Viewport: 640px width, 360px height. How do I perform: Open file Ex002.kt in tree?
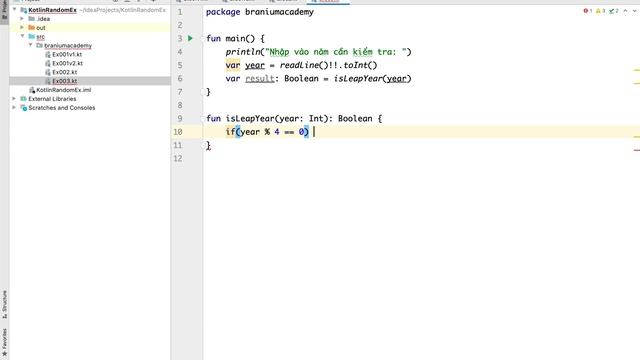coord(64,72)
